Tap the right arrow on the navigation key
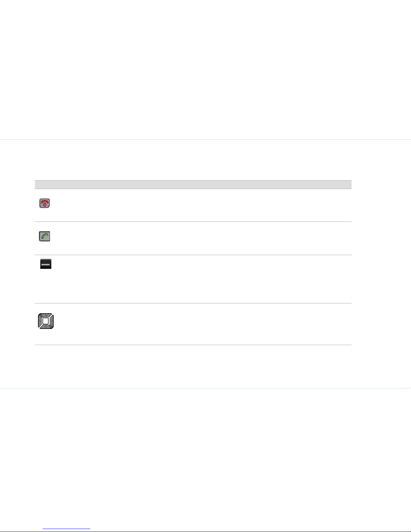Viewport: 411px width, 532px height. [x=52, y=321]
